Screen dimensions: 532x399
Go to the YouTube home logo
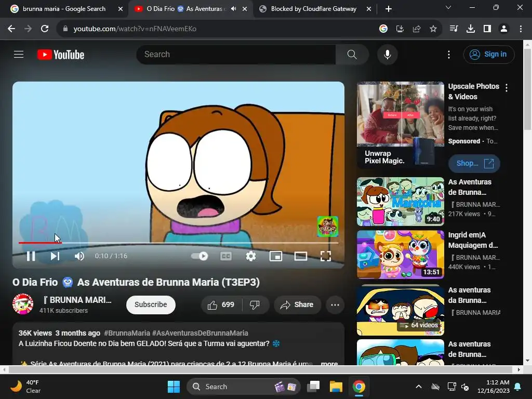click(x=61, y=55)
